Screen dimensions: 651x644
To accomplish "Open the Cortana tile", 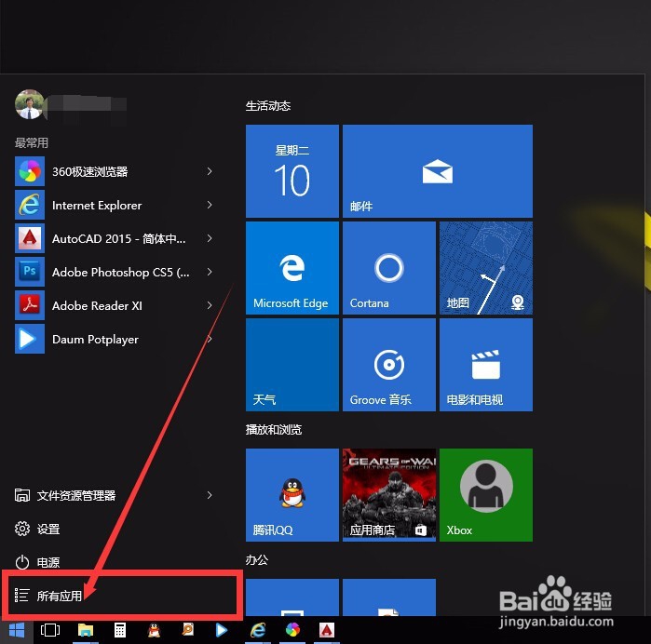I will pyautogui.click(x=389, y=268).
